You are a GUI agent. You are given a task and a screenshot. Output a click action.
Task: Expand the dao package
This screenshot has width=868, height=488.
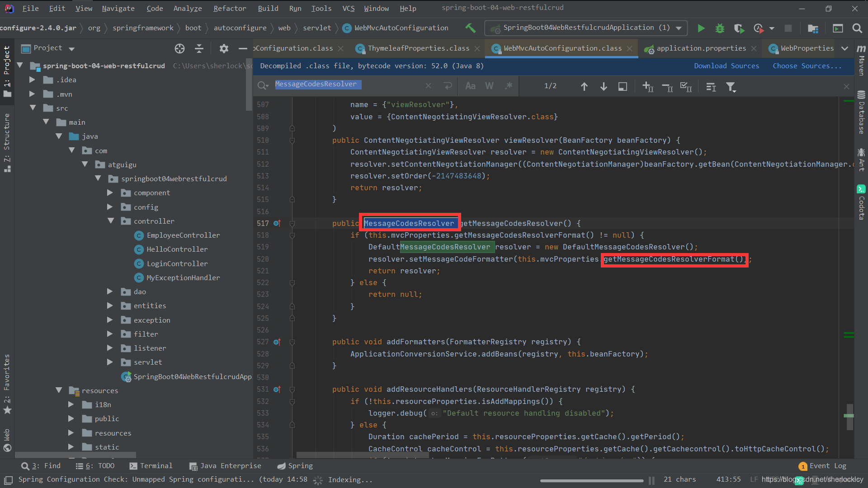[x=110, y=291]
